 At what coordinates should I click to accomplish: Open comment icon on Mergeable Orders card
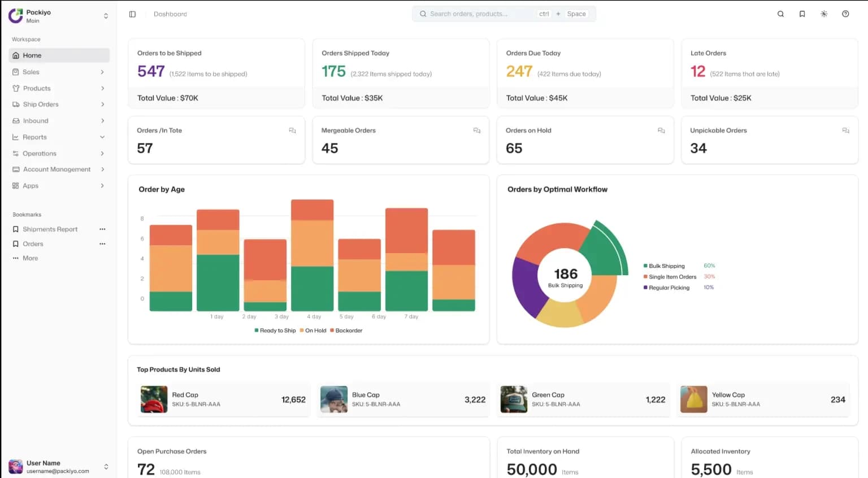tap(477, 131)
